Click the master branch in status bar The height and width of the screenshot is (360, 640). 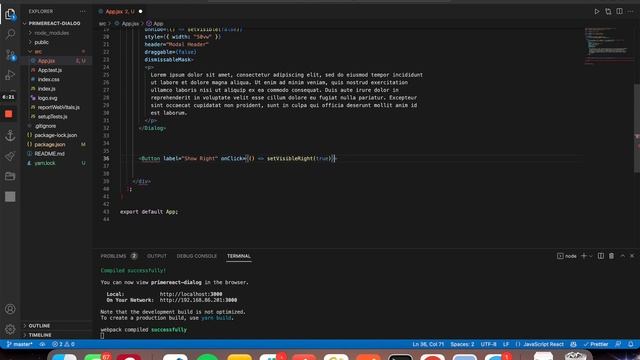pos(20,344)
